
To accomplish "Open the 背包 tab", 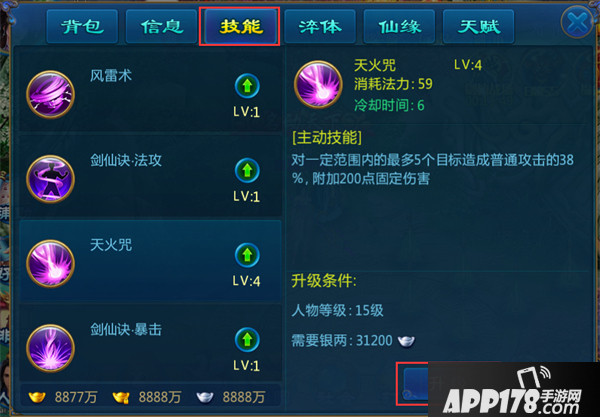I will pos(82,27).
